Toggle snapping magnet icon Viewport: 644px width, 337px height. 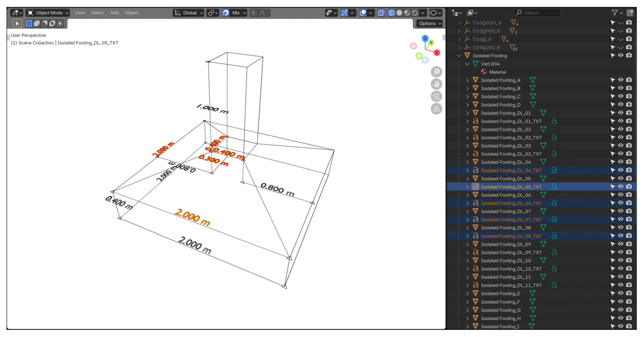point(226,13)
